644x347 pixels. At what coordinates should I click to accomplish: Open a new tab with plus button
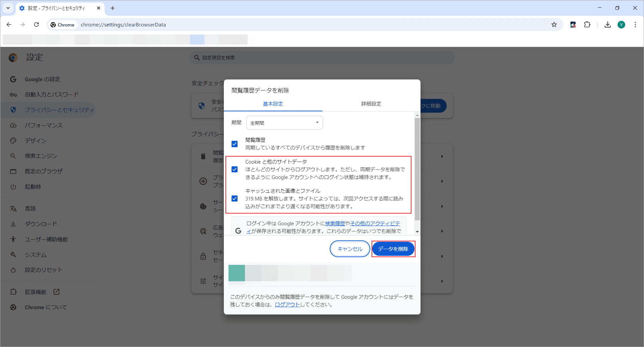[113, 8]
